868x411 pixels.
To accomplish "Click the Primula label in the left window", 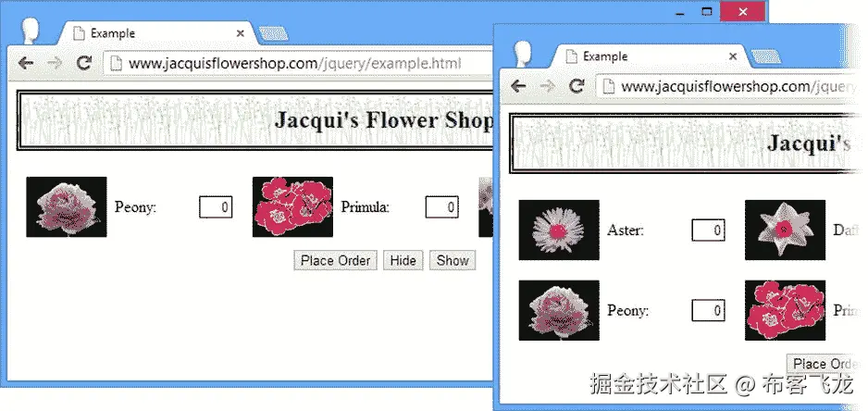I will click(x=366, y=207).
